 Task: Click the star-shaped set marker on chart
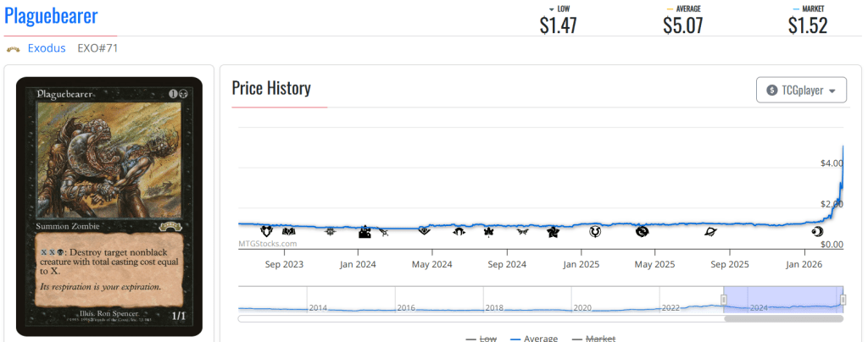[553, 231]
